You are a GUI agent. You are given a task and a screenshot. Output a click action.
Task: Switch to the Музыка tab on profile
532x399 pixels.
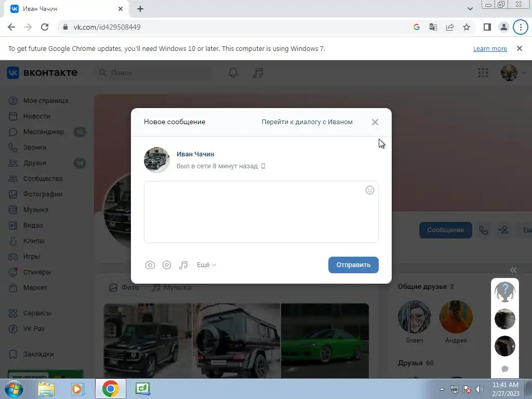[171, 288]
